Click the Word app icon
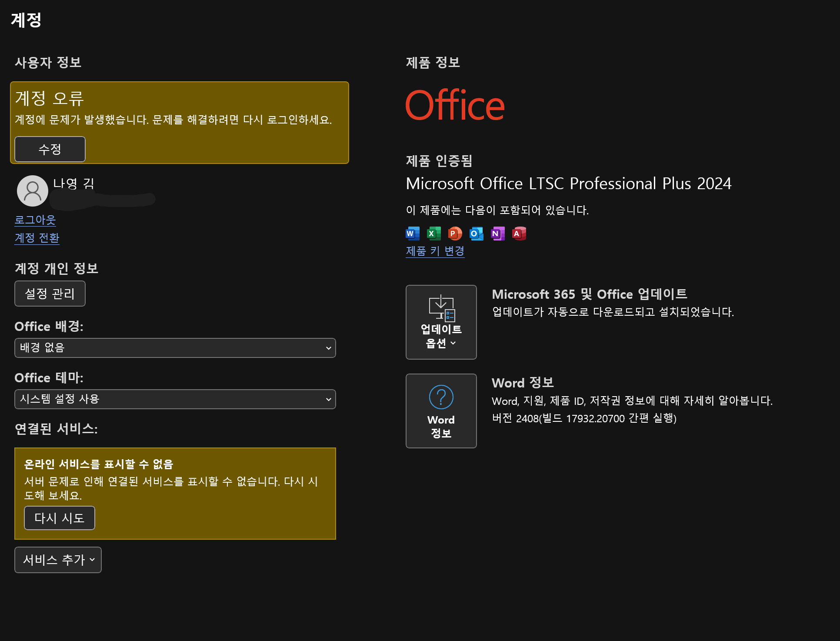Screen dimensions: 840x641 tap(413, 234)
